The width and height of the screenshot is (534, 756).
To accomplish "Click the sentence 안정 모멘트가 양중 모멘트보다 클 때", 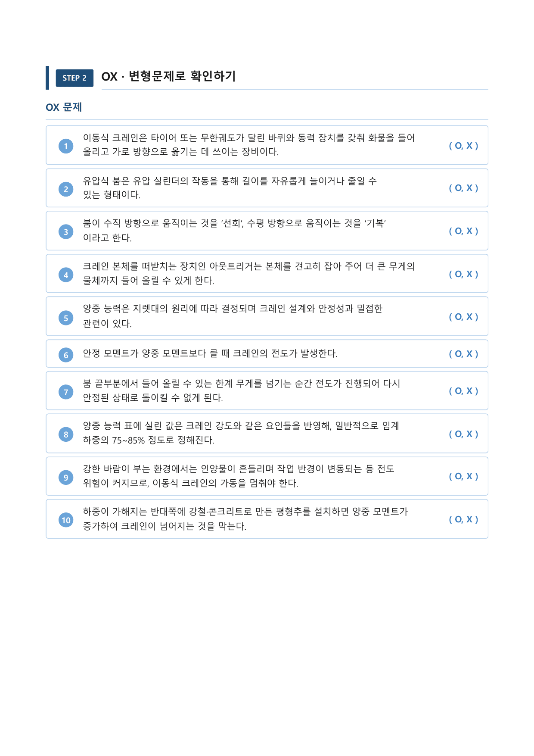I will coord(210,353).
